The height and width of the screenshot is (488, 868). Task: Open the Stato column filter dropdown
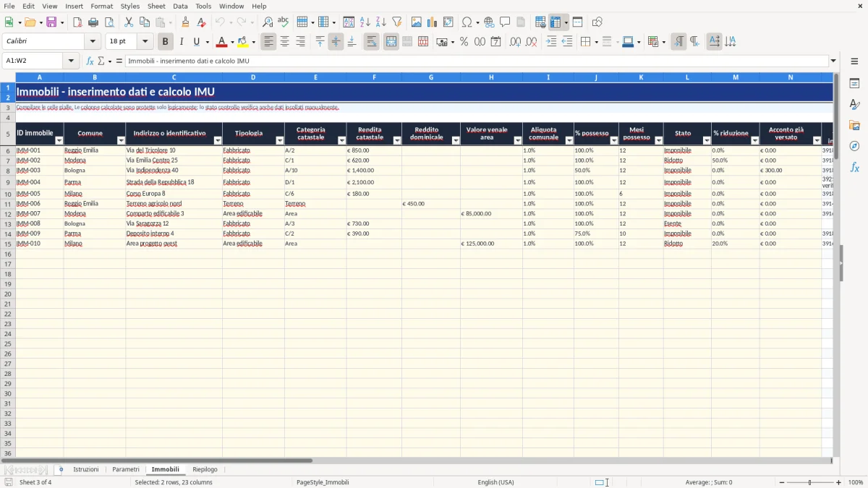pyautogui.click(x=707, y=140)
